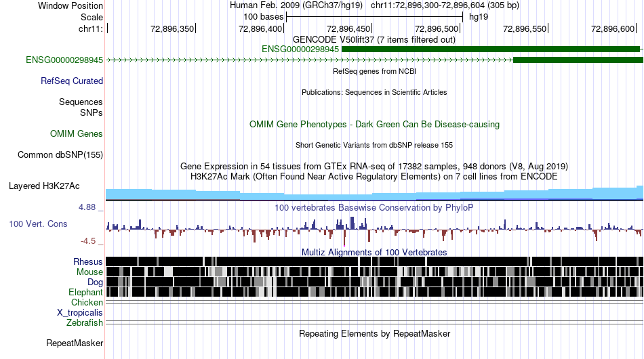Click the Layered H3K27Ac label
644x359 pixels.
point(44,186)
